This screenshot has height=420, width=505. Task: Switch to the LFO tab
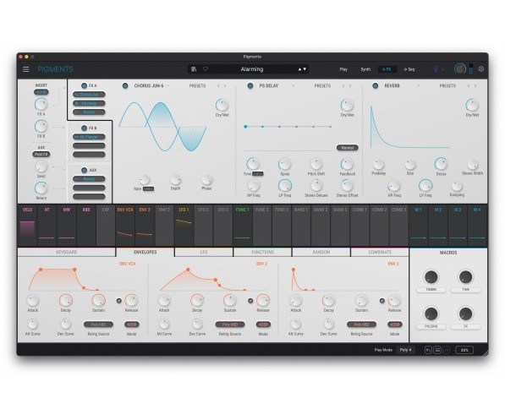pyautogui.click(x=204, y=252)
